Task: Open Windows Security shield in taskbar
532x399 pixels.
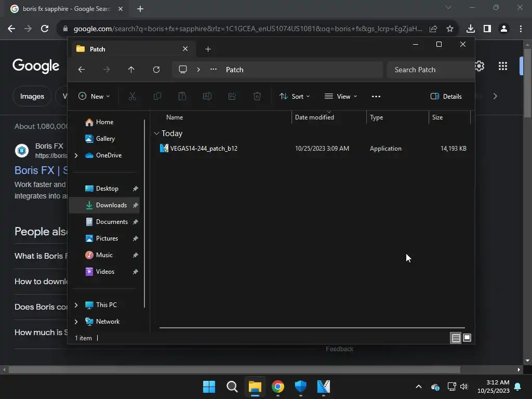Action: 301,387
